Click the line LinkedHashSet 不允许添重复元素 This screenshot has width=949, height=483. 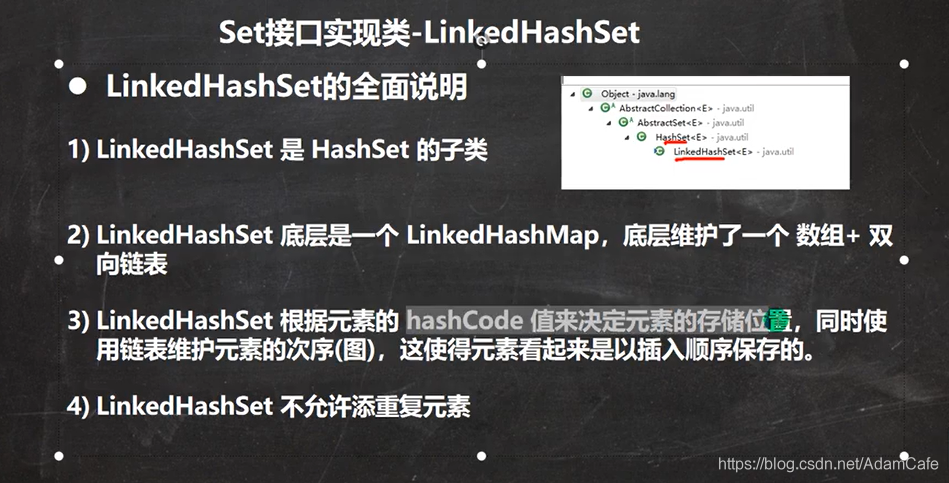(x=268, y=406)
